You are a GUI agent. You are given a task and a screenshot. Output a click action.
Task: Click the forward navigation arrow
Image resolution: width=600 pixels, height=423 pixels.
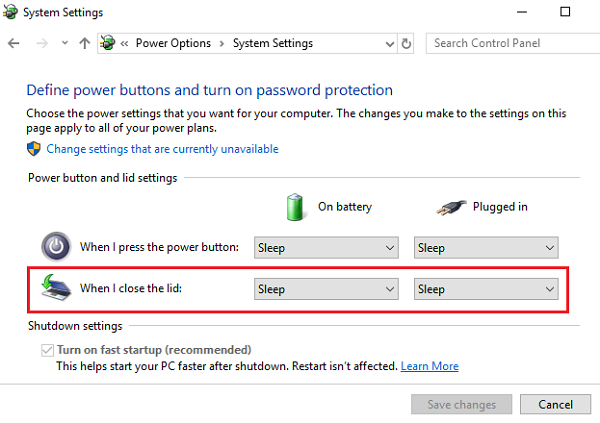[41, 43]
